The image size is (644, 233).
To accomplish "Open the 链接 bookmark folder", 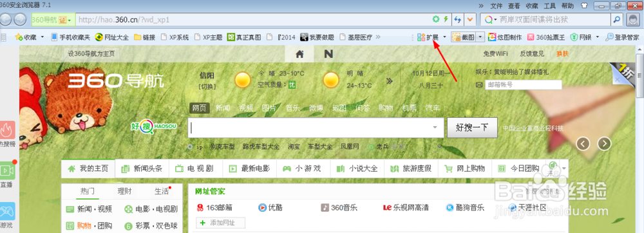I will pos(144,37).
